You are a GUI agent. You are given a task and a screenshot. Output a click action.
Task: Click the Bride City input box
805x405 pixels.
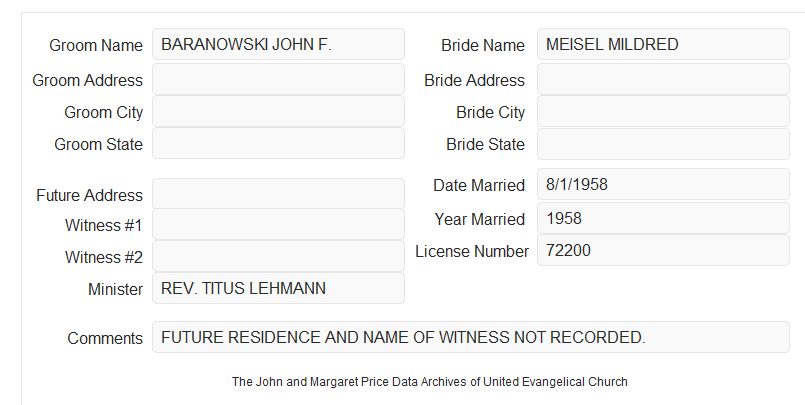(x=663, y=111)
